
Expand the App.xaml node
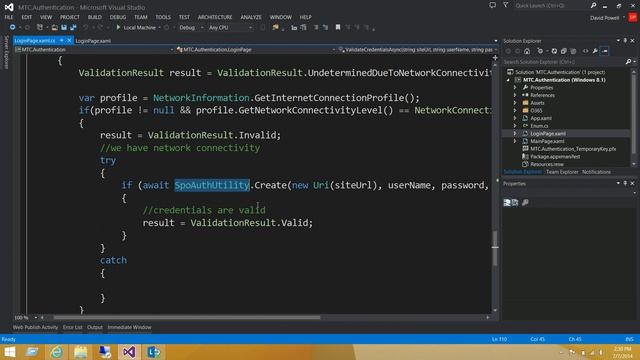point(515,118)
